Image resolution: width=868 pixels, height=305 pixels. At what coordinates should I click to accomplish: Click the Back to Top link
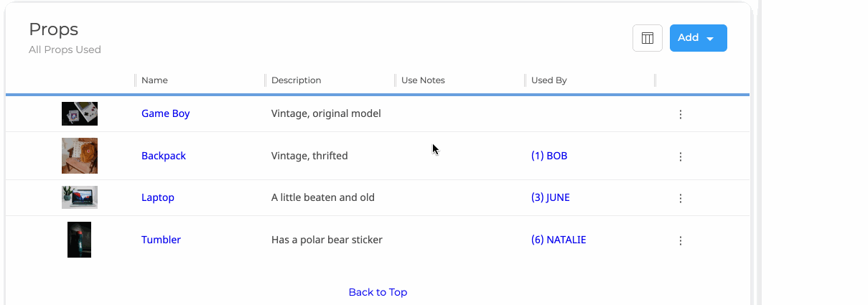coord(378,292)
